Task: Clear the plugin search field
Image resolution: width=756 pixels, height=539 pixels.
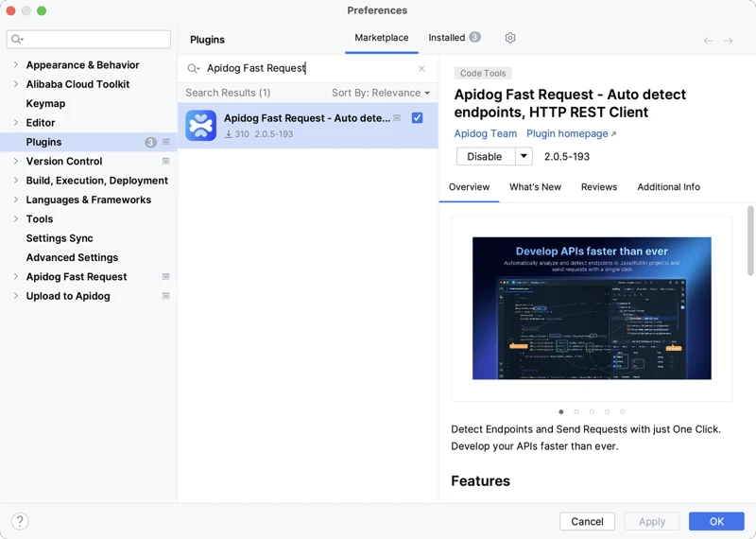Action: [421, 68]
